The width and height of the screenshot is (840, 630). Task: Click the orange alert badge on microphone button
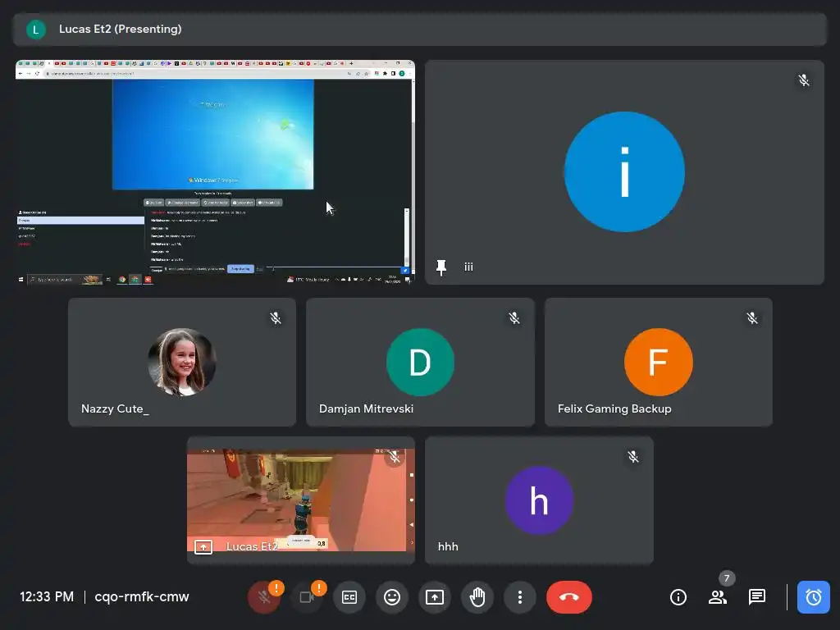(x=276, y=588)
